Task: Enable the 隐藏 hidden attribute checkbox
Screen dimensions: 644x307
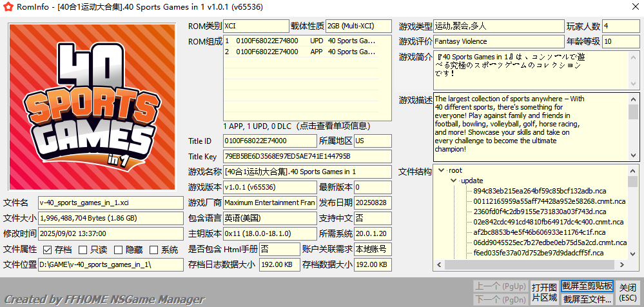Action: pos(118,250)
